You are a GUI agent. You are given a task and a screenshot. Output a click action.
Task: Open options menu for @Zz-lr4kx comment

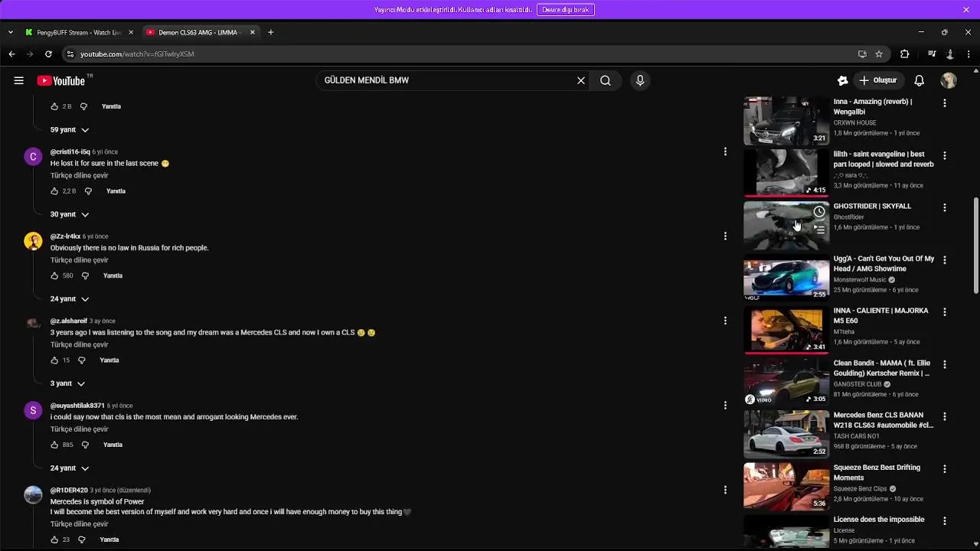725,236
